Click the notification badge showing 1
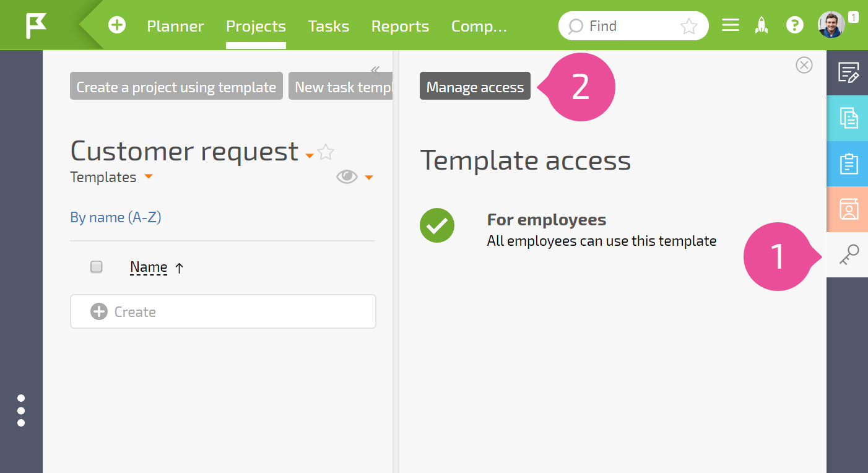The height and width of the screenshot is (473, 868). point(853,17)
